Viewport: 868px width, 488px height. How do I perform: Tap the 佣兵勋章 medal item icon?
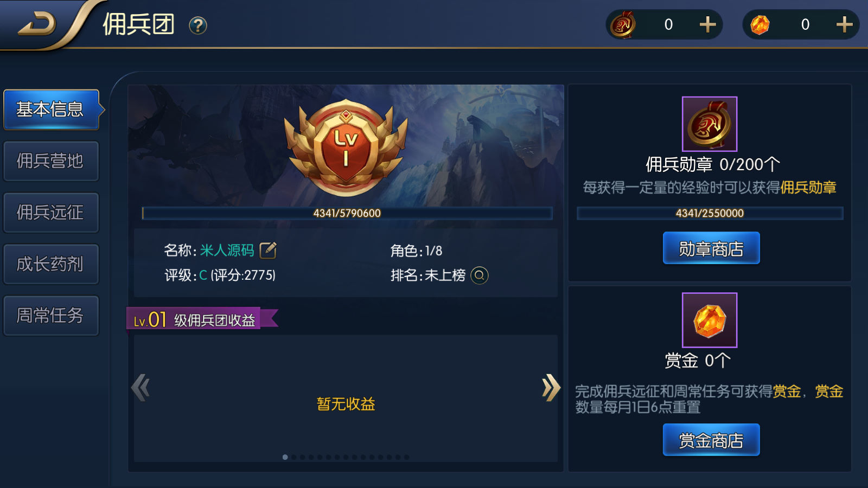tap(710, 124)
